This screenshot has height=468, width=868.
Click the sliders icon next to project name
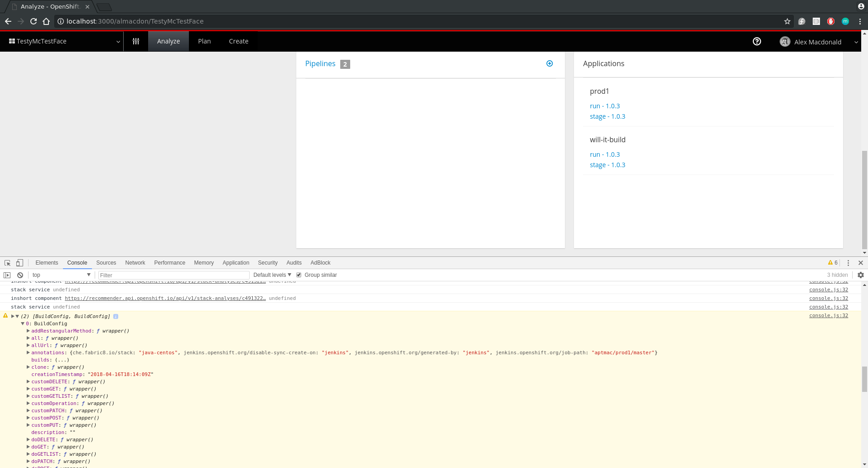pos(135,41)
